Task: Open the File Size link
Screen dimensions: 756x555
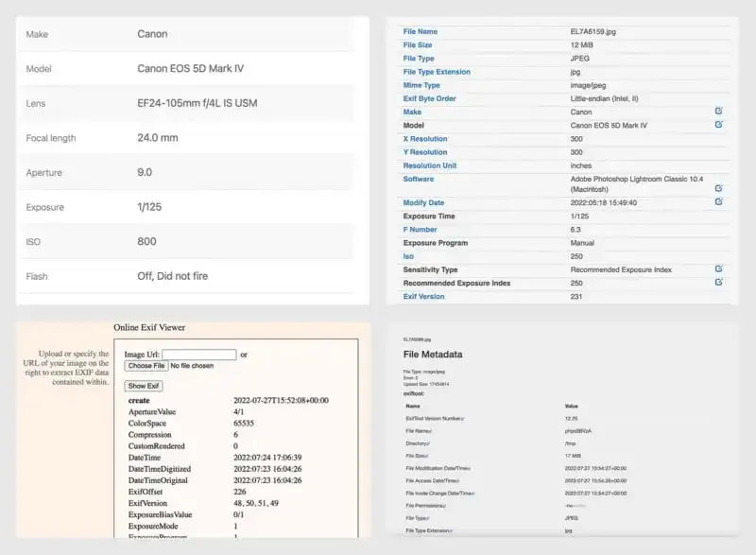Action: tap(418, 44)
